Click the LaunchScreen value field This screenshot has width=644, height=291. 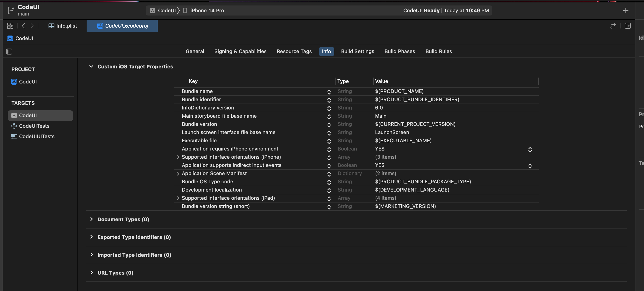(x=392, y=132)
